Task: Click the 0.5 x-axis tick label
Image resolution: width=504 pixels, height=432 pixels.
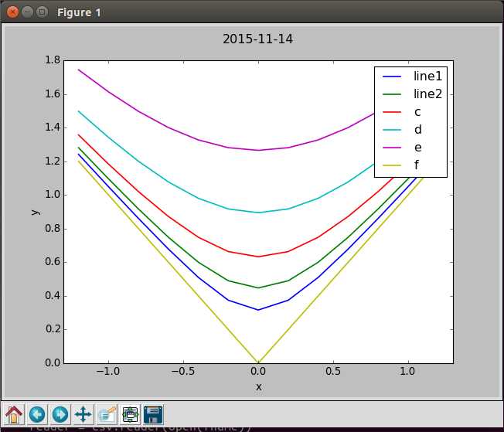Action: (333, 372)
